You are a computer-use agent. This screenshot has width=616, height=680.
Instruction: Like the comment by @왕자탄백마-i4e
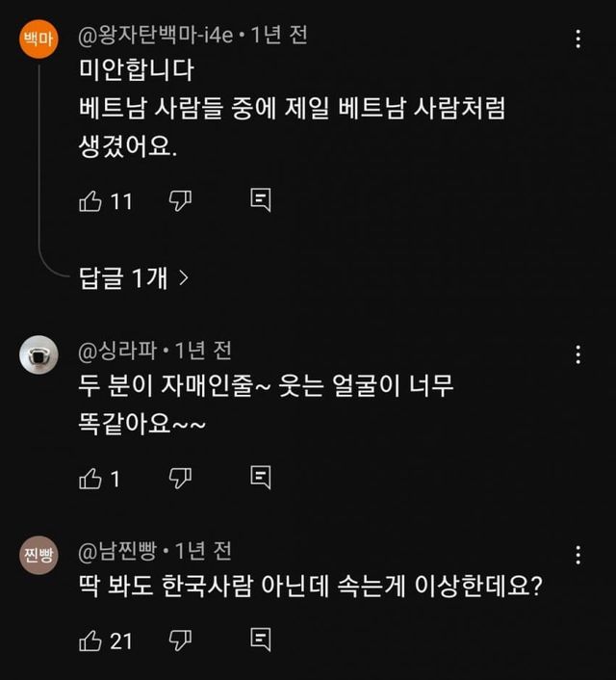tap(90, 200)
